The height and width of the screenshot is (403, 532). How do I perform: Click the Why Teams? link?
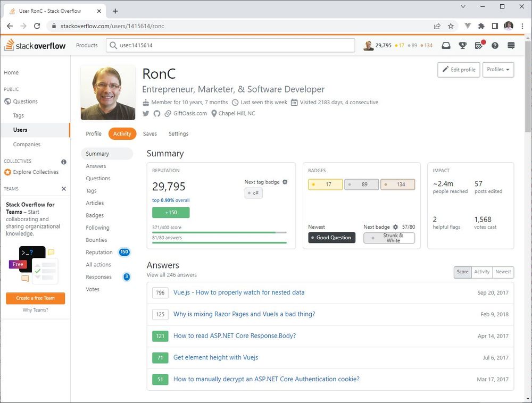click(x=35, y=310)
